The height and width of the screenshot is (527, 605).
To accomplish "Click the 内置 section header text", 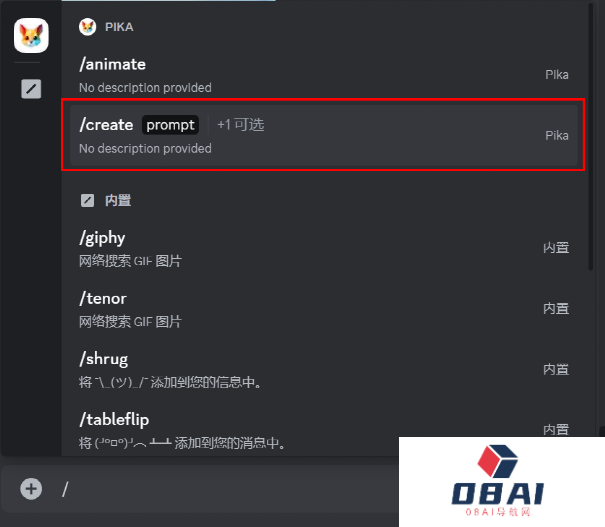I will [118, 201].
